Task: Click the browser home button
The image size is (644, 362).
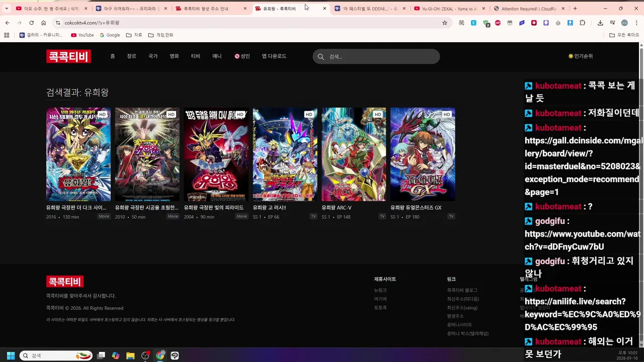Action: [x=44, y=23]
